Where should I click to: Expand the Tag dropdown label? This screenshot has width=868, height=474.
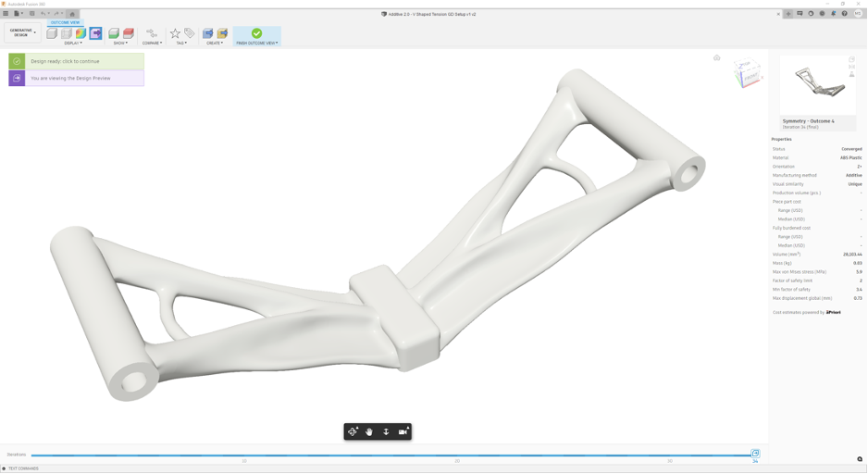click(x=181, y=43)
